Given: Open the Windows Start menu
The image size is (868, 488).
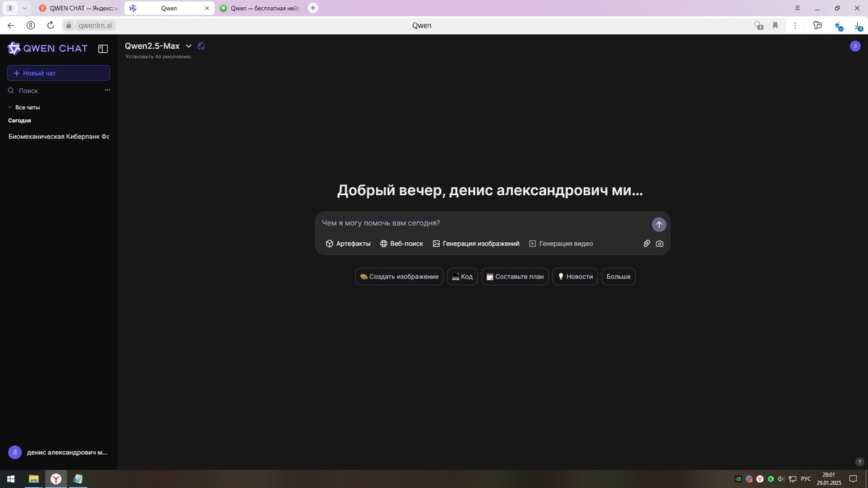Looking at the screenshot, I should [11, 479].
